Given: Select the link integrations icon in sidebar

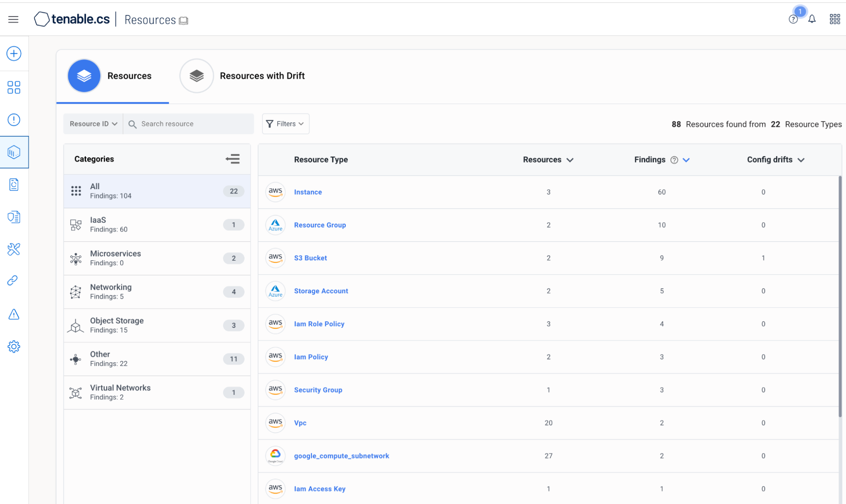Looking at the screenshot, I should pyautogui.click(x=13, y=280).
